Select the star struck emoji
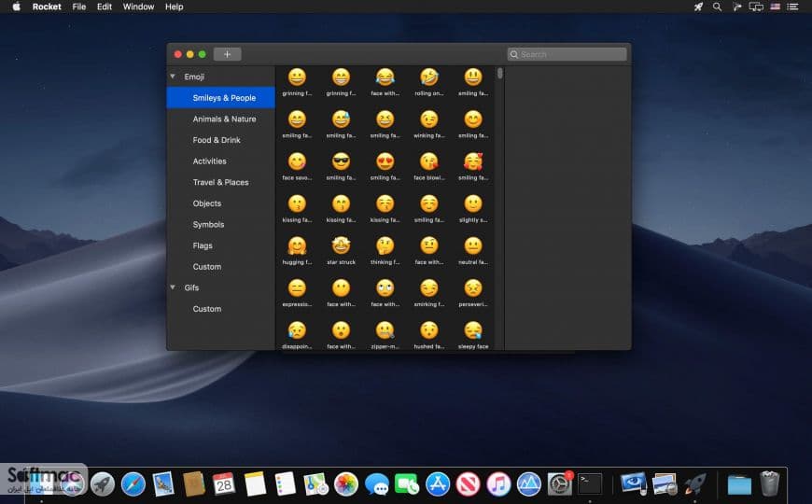The image size is (812, 504). [x=341, y=246]
